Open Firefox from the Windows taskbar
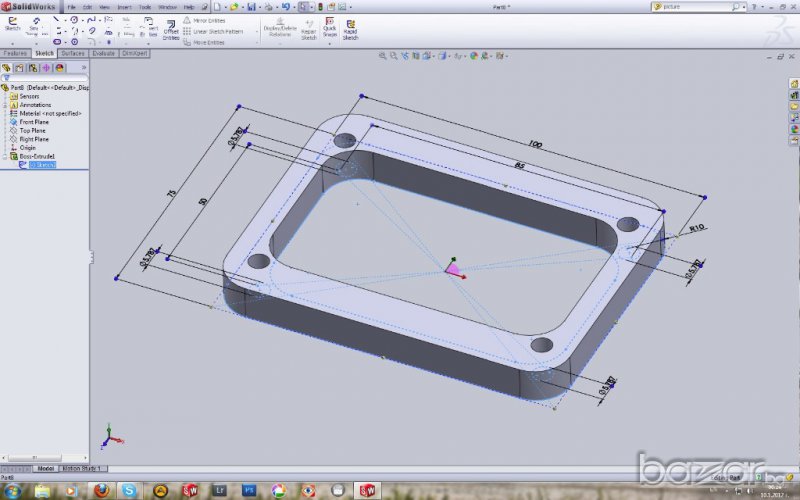800x500 pixels. tap(100, 490)
